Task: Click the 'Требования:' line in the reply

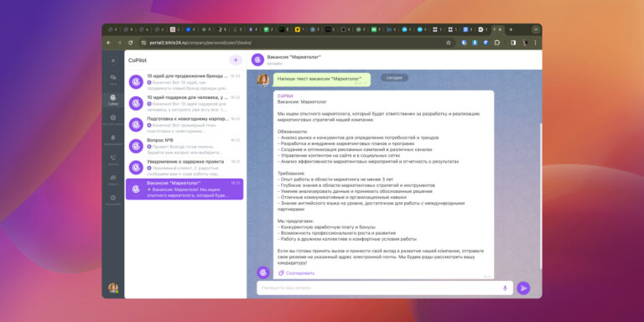Action: tap(291, 174)
